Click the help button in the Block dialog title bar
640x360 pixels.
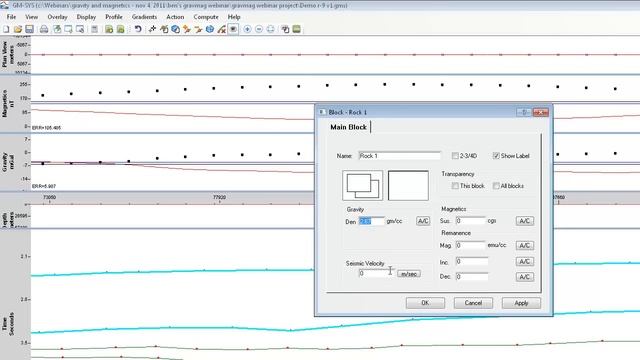(524, 112)
